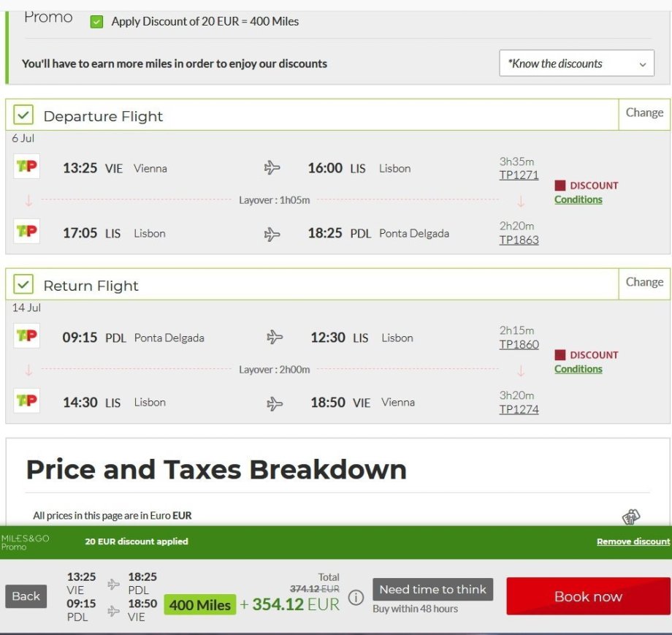Change the Return Flight selection
This screenshot has height=635, width=672.
click(x=644, y=283)
